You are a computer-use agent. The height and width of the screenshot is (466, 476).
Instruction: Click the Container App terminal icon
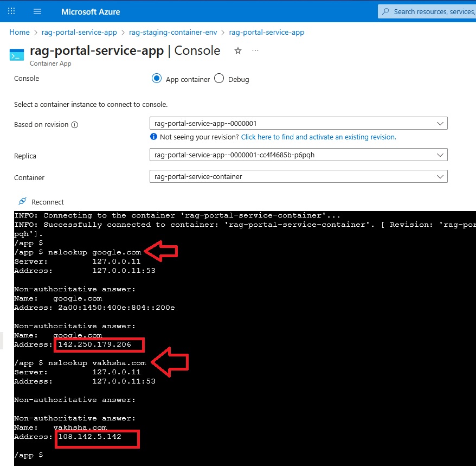[17, 54]
